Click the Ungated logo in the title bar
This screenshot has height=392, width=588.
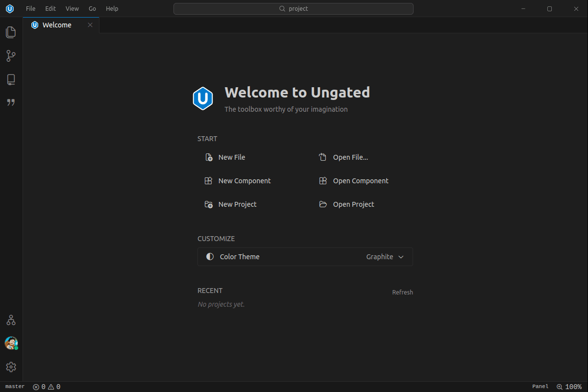point(10,8)
